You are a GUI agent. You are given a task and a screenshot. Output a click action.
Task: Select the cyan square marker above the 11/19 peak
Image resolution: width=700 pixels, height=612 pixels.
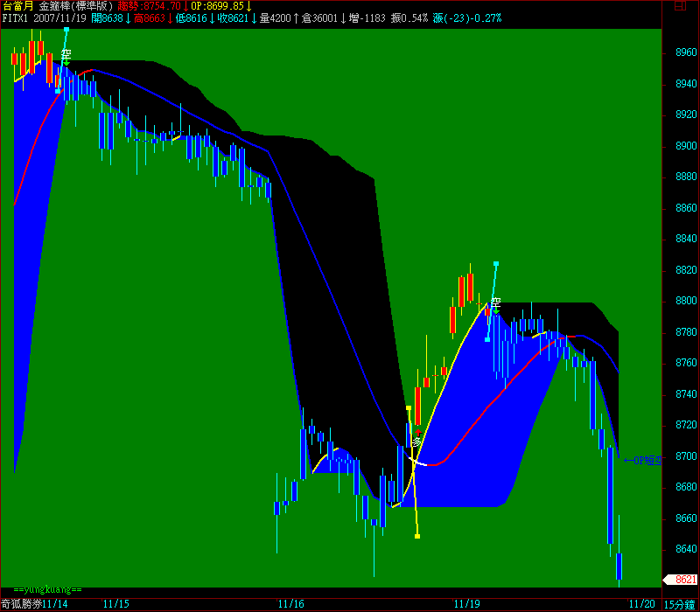pos(496,263)
